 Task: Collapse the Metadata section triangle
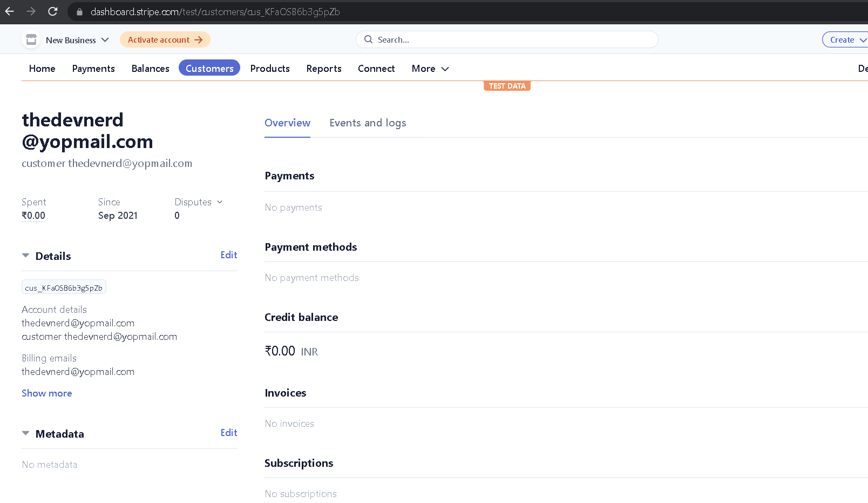25,433
